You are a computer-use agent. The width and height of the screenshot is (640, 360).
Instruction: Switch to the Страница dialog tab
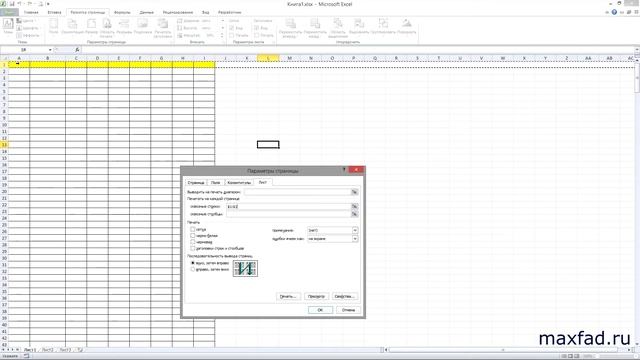(196, 182)
